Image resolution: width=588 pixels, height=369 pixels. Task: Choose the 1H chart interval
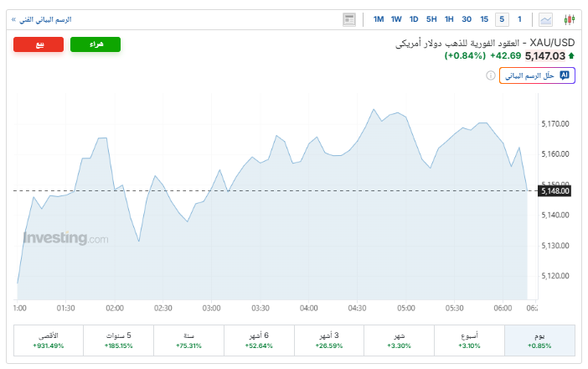pyautogui.click(x=449, y=19)
